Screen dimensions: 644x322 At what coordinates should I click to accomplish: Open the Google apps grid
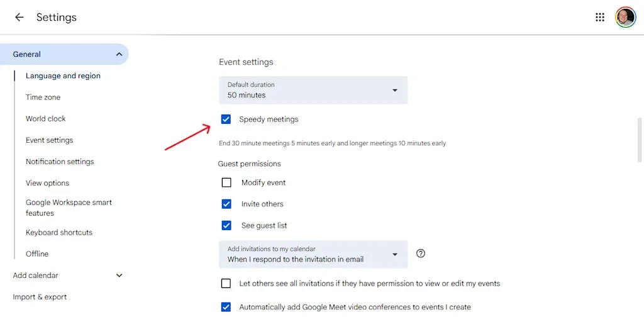tap(599, 18)
